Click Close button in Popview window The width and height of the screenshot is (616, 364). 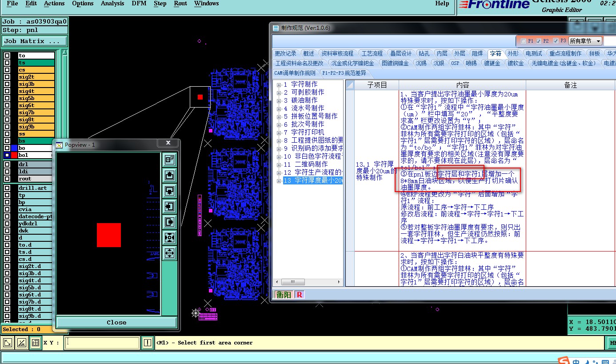(x=116, y=322)
